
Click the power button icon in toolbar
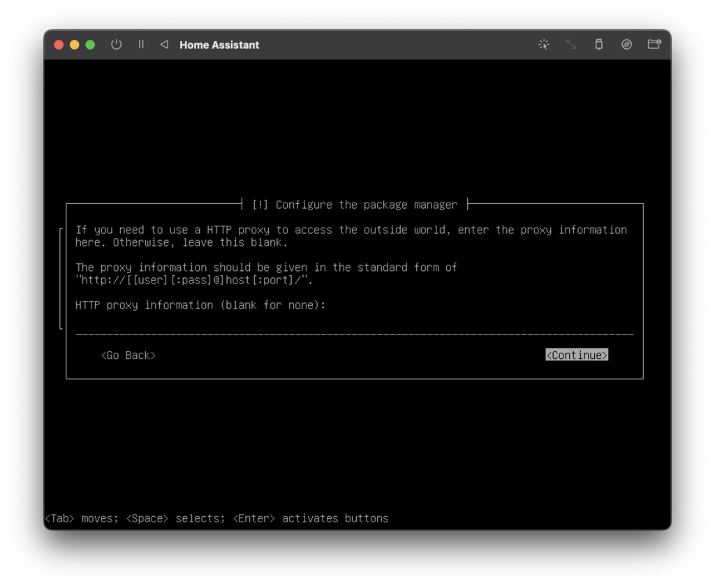(117, 44)
